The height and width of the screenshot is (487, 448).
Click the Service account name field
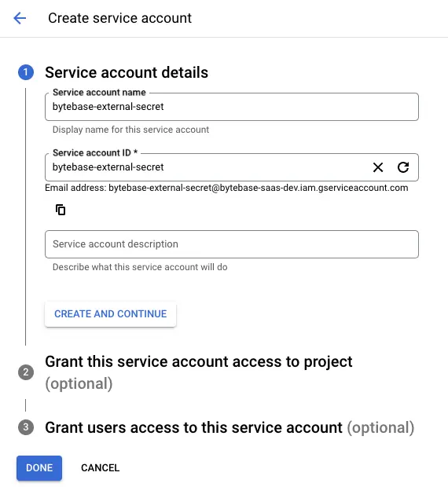pyautogui.click(x=232, y=107)
